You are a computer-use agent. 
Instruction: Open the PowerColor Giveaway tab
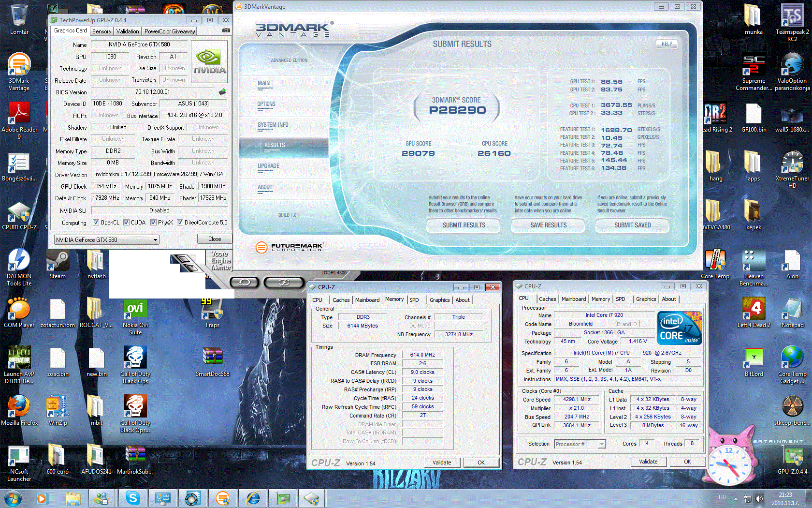click(170, 31)
